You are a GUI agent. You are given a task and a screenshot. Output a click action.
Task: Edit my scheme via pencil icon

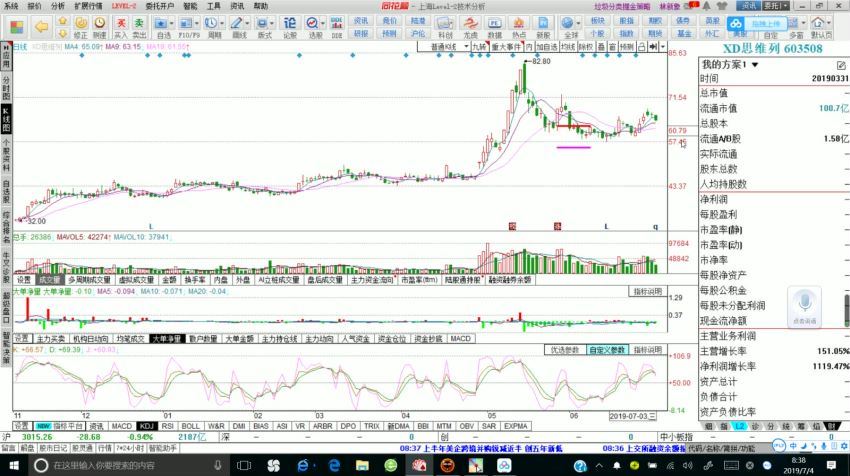(841, 66)
